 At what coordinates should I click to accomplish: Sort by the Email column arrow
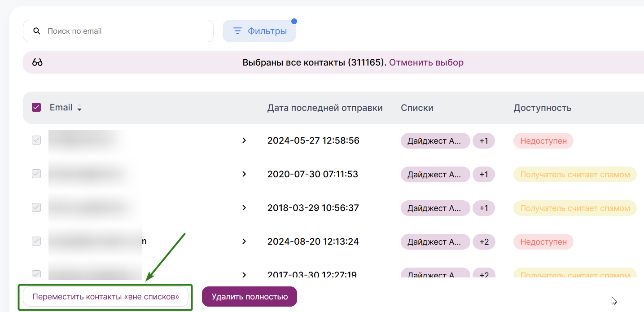click(x=79, y=108)
